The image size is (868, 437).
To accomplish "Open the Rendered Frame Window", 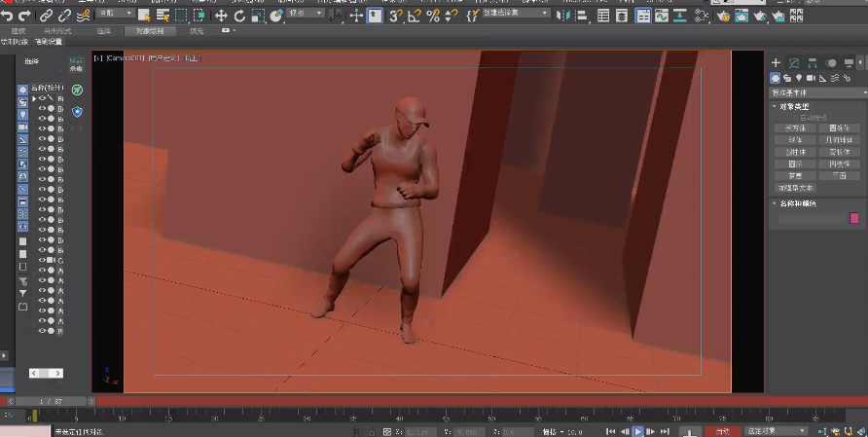I will tap(741, 16).
